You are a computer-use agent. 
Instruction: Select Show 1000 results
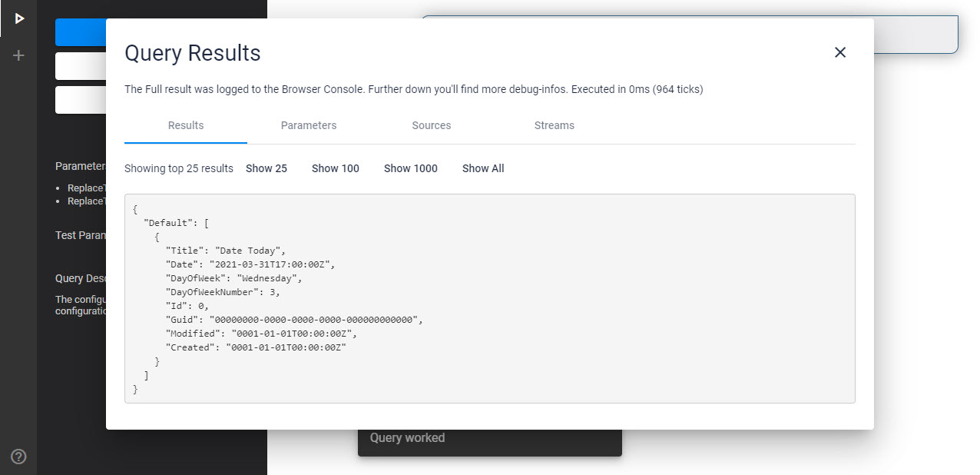[411, 168]
